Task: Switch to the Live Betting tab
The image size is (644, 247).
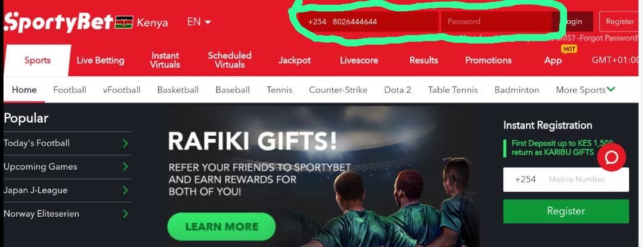Action: pos(100,60)
